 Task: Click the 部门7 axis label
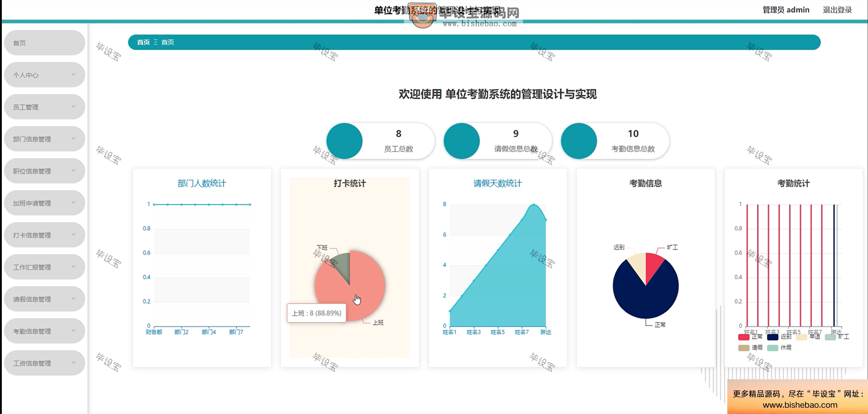click(236, 332)
